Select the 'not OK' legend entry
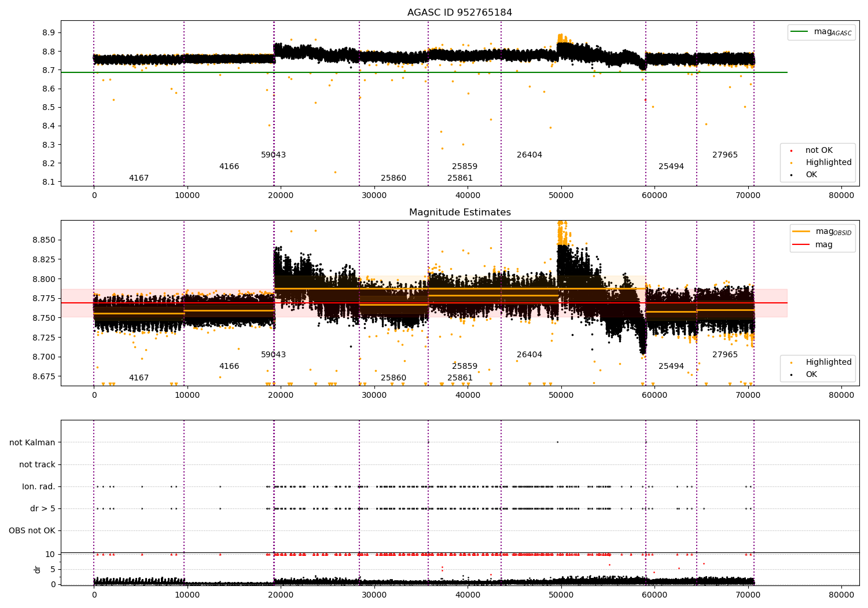Screen dimensions: 868x608 819,151
